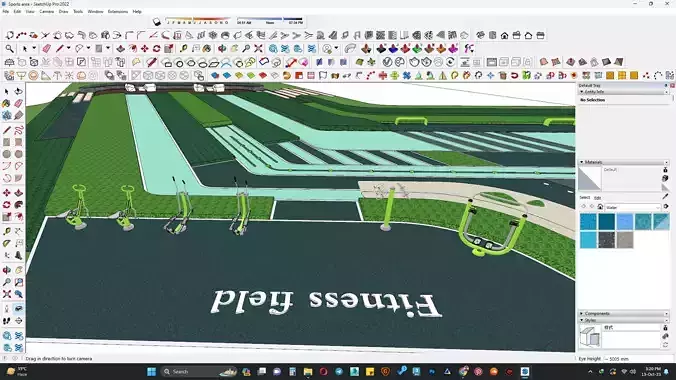676x380 pixels.
Task: Click the magnifier search icon in top toolbar
Action: (9, 49)
